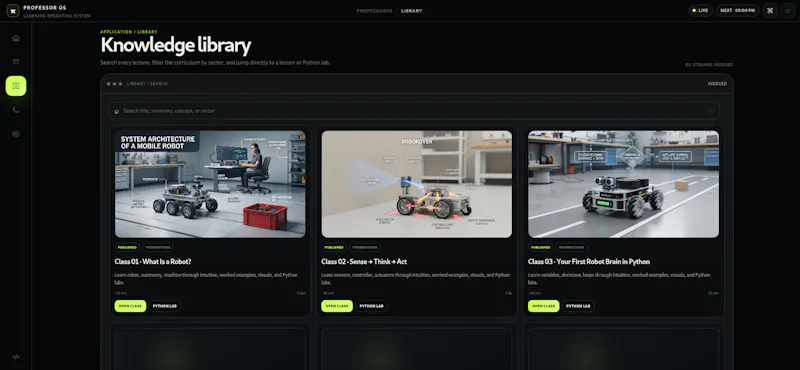The image size is (800, 370).
Task: Click Published tag on Class 02
Action: tap(334, 248)
